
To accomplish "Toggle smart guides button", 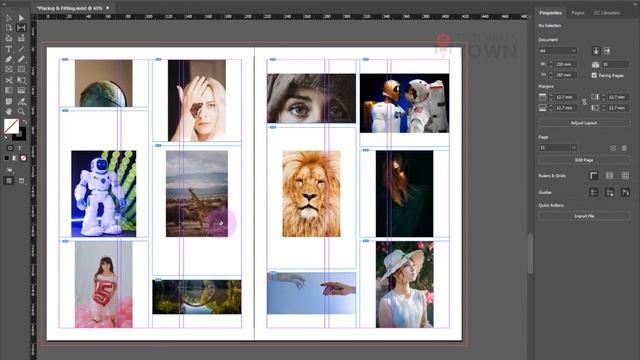I will 625,192.
